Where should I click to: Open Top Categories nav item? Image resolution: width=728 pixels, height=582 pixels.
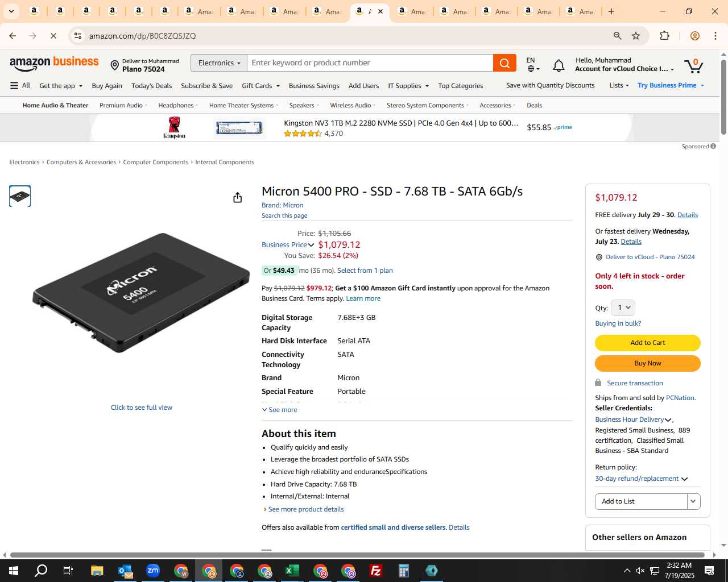coord(461,86)
